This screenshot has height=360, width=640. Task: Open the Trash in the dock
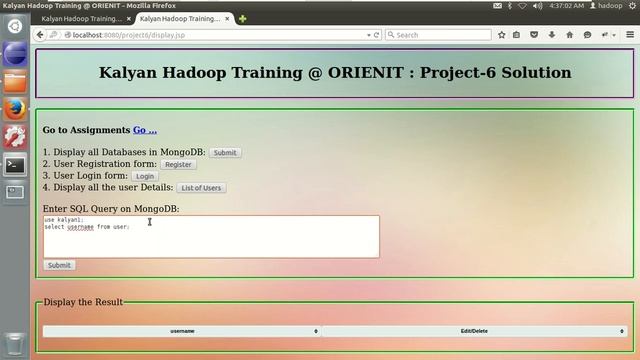[x=15, y=344]
